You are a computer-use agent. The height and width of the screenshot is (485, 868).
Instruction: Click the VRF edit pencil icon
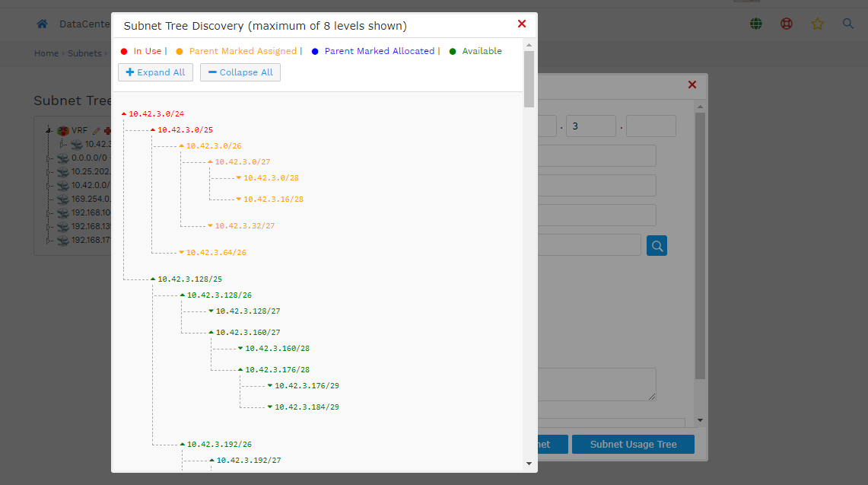coord(96,130)
